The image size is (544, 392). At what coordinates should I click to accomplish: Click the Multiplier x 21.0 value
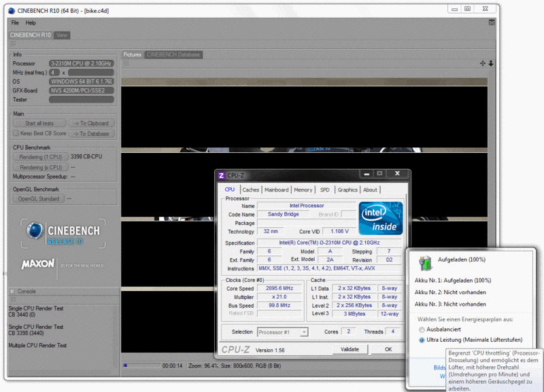tap(279, 297)
